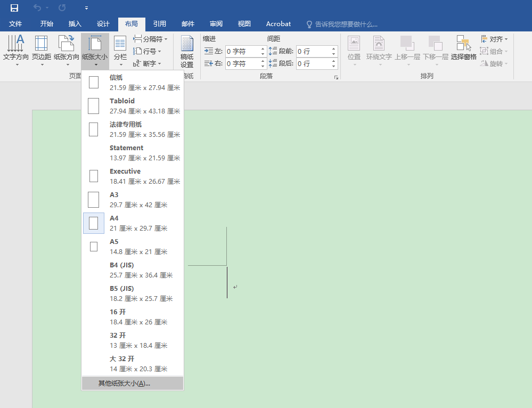Image resolution: width=532 pixels, height=408 pixels.
Task: Open the 文件 tab
Action: click(x=15, y=24)
